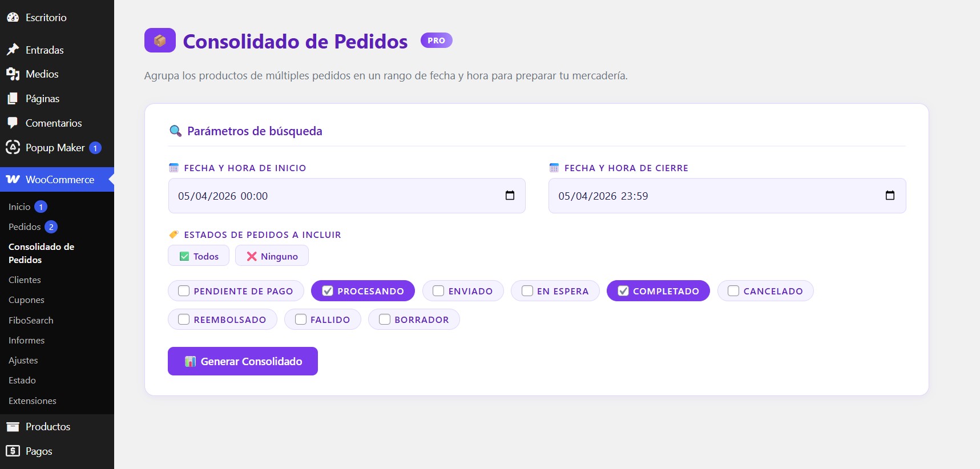Open calendar picker for closing date
The image size is (980, 469).
[890, 196]
